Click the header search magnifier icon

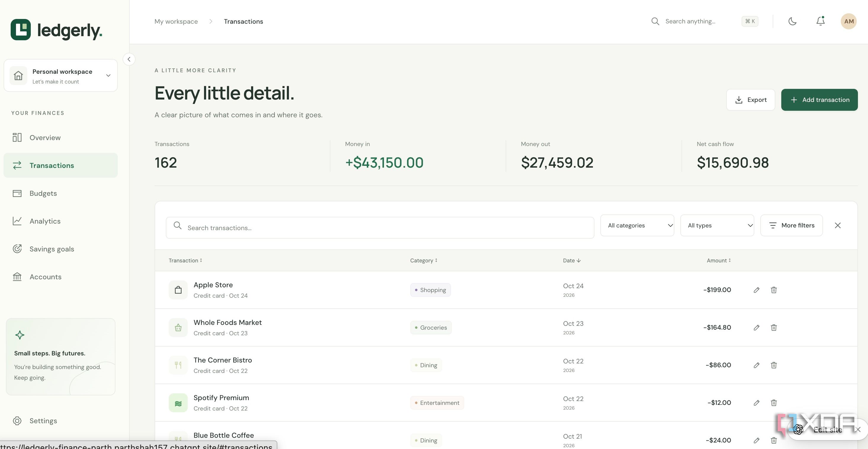pyautogui.click(x=655, y=21)
